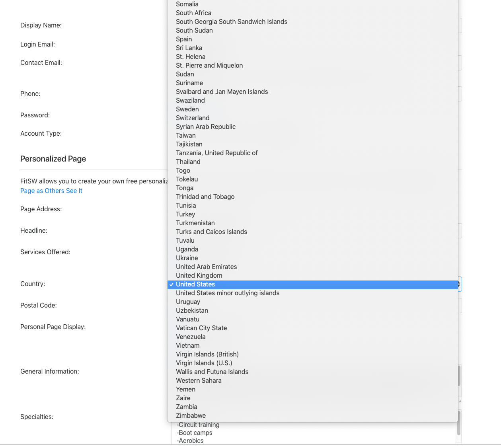Viewport: 501px width, 448px height.
Task: Select Swaziland in the country list
Action: tap(313, 101)
